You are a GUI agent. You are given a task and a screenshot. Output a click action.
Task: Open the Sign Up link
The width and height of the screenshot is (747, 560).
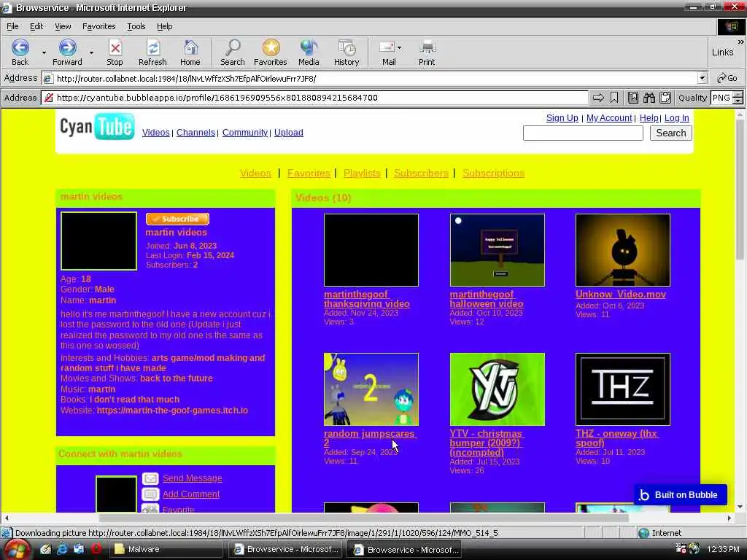(x=562, y=118)
